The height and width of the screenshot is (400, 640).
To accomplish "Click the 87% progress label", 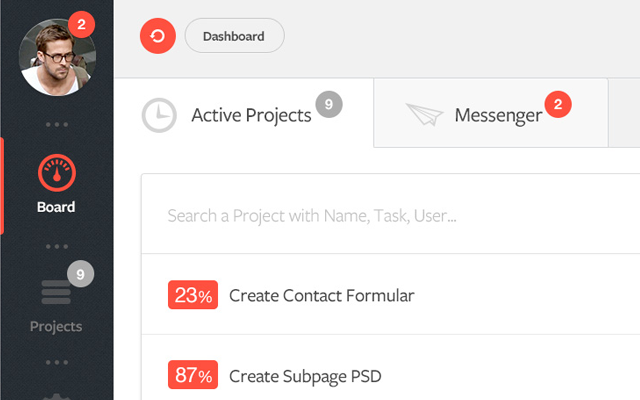I will tap(193, 376).
